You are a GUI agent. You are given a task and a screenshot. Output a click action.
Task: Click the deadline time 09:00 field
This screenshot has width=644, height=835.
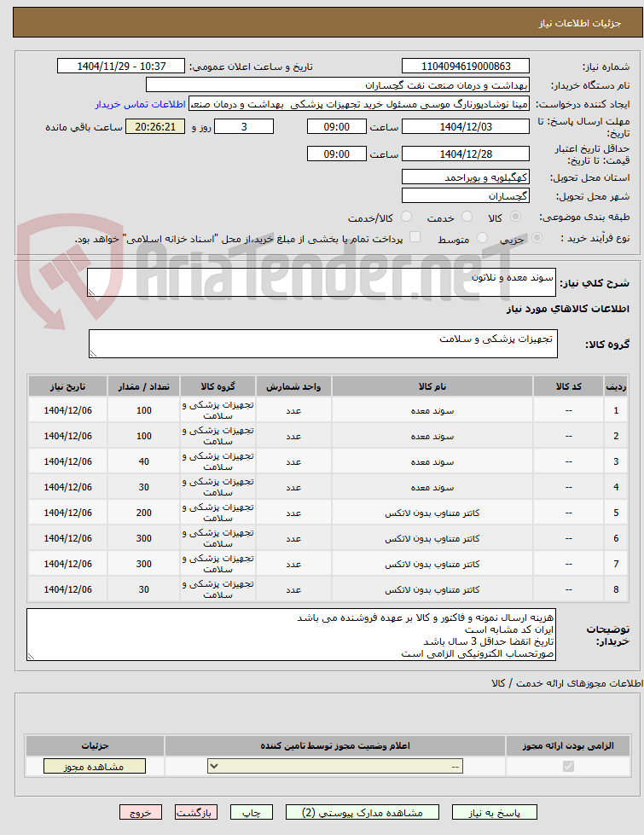pos(337,127)
